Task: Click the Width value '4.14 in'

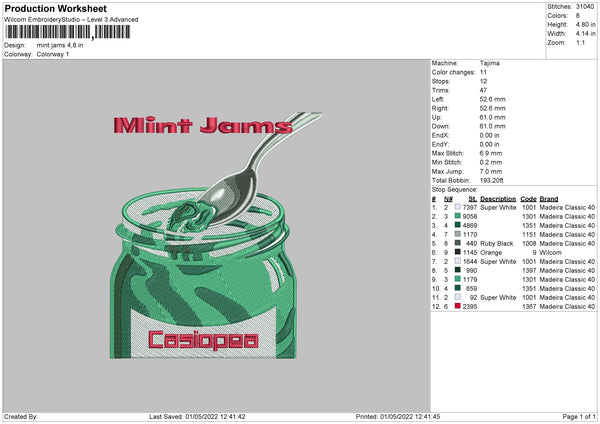Action: click(585, 34)
